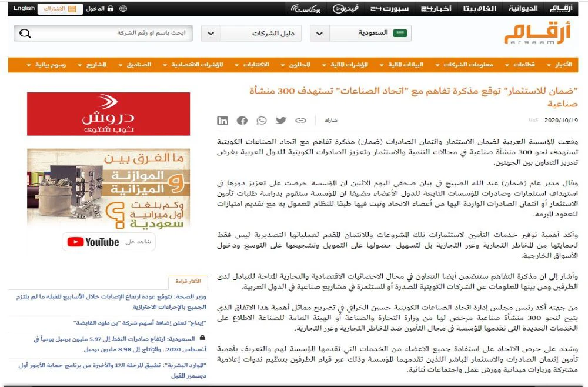Open the البيانات المالية menu
Image resolution: width=588 pixels, height=387 pixels.
coord(402,65)
